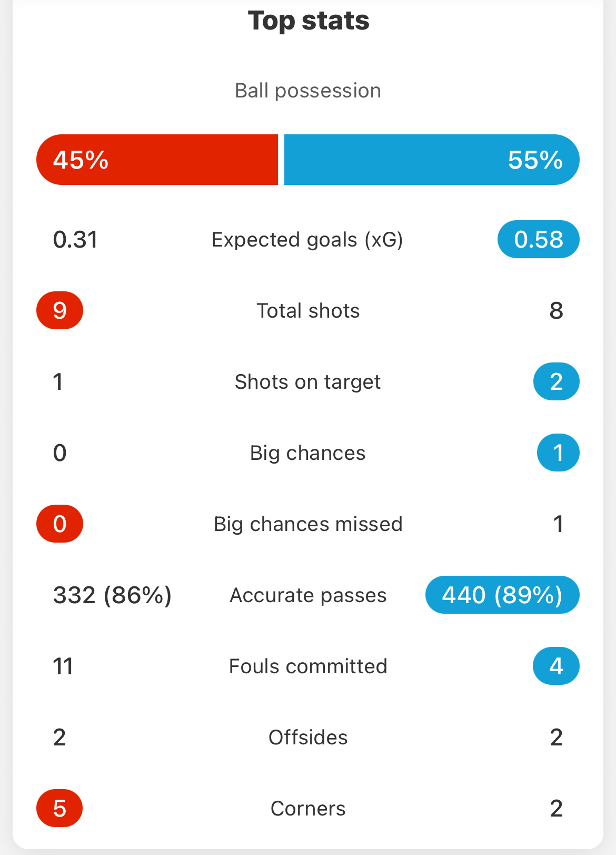Image resolution: width=616 pixels, height=855 pixels.
Task: Click the red 5 corners badge
Action: tap(59, 808)
